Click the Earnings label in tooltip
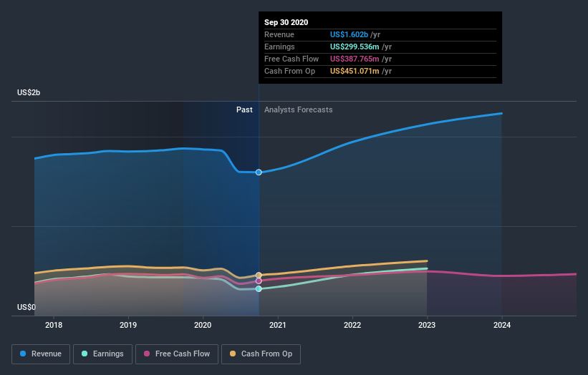 point(279,47)
